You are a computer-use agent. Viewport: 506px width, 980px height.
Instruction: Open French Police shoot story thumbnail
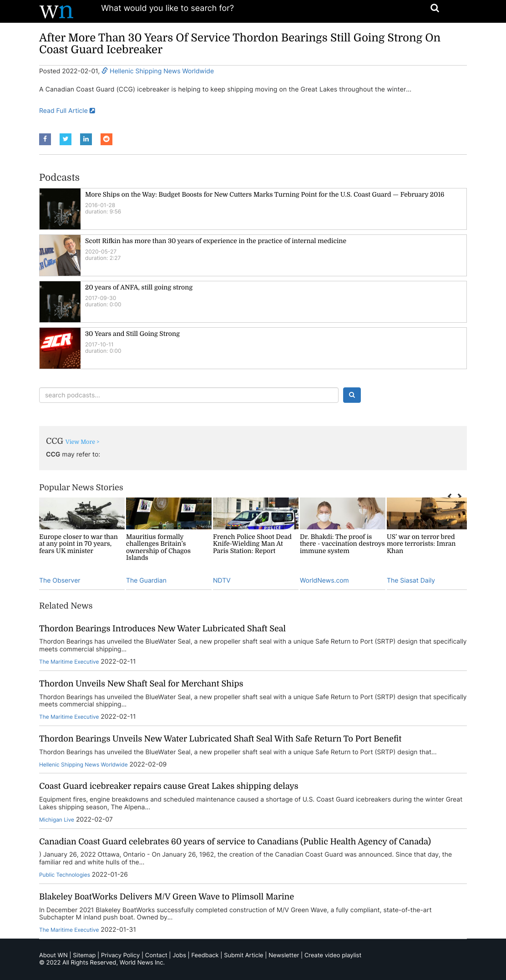(256, 513)
